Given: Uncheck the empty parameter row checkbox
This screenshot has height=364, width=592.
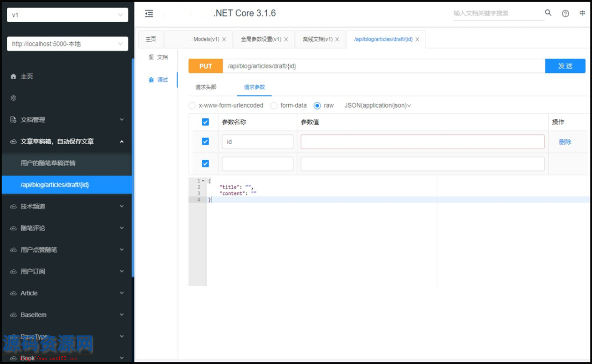Looking at the screenshot, I should (x=205, y=163).
